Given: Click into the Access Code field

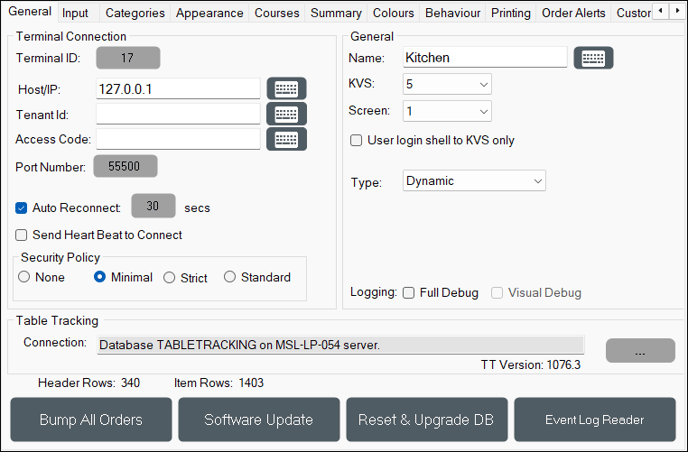Looking at the screenshot, I should click(178, 140).
